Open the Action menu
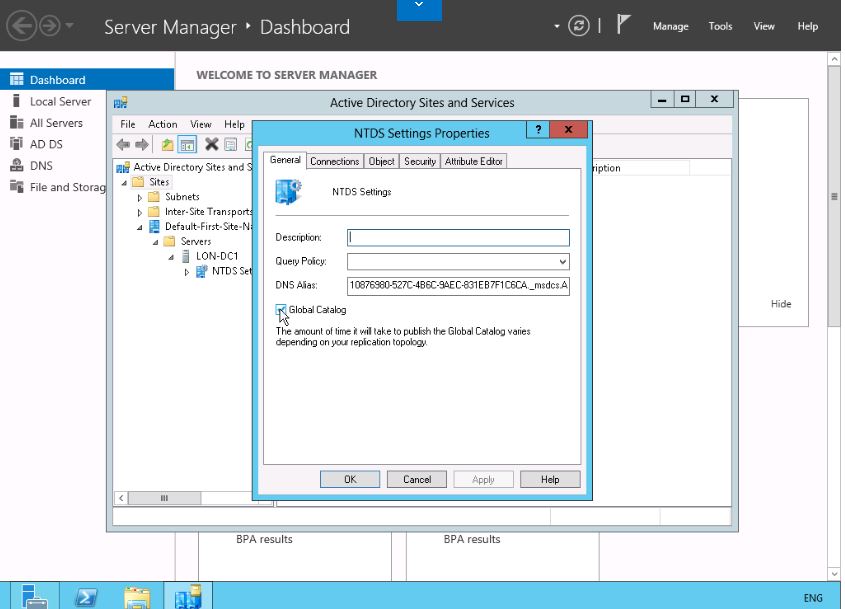 [162, 124]
